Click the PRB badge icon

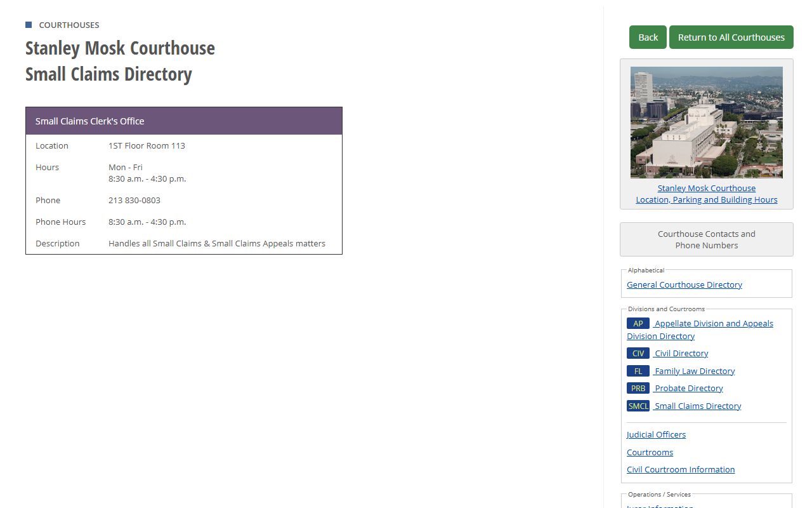[638, 388]
